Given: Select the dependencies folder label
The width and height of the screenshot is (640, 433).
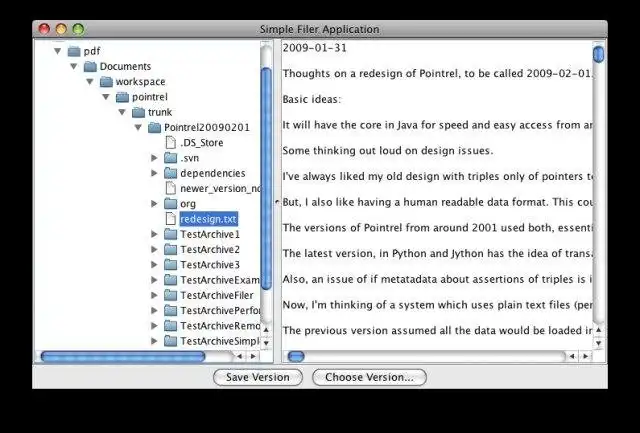Looking at the screenshot, I should point(213,173).
